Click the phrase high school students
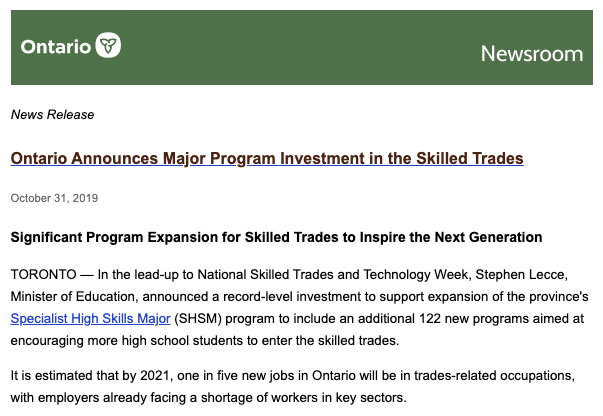This screenshot has height=416, width=603. pos(183,340)
